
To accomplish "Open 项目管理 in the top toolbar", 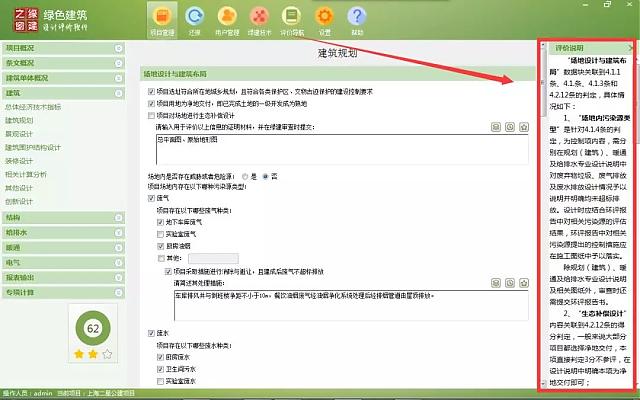I will point(162,20).
